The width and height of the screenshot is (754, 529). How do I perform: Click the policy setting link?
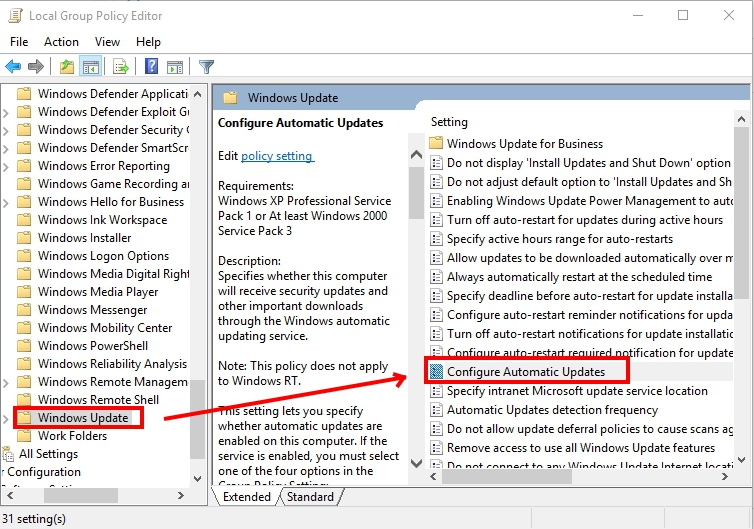[276, 156]
